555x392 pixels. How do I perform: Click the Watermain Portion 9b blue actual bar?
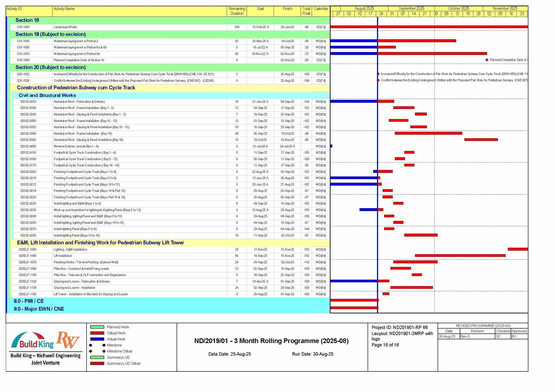point(354,53)
